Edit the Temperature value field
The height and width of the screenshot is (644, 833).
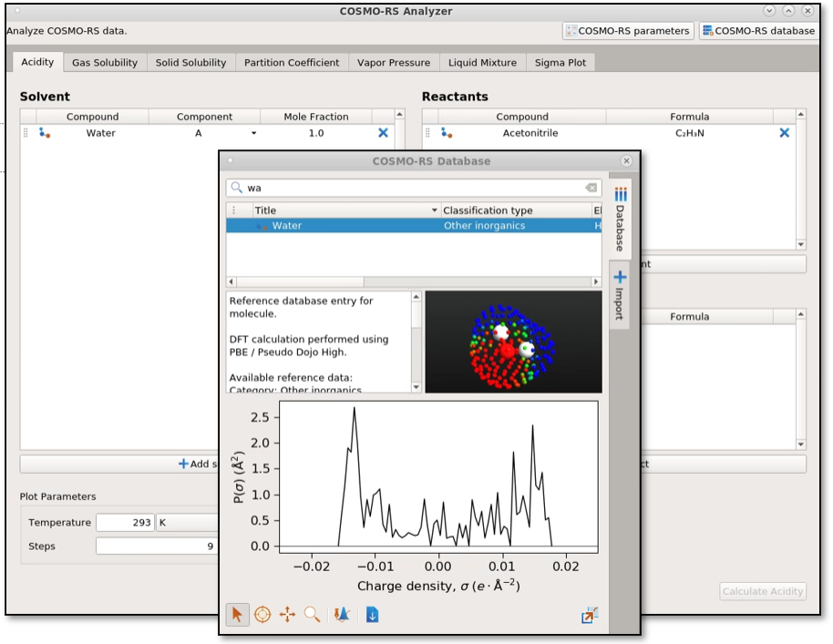[126, 523]
